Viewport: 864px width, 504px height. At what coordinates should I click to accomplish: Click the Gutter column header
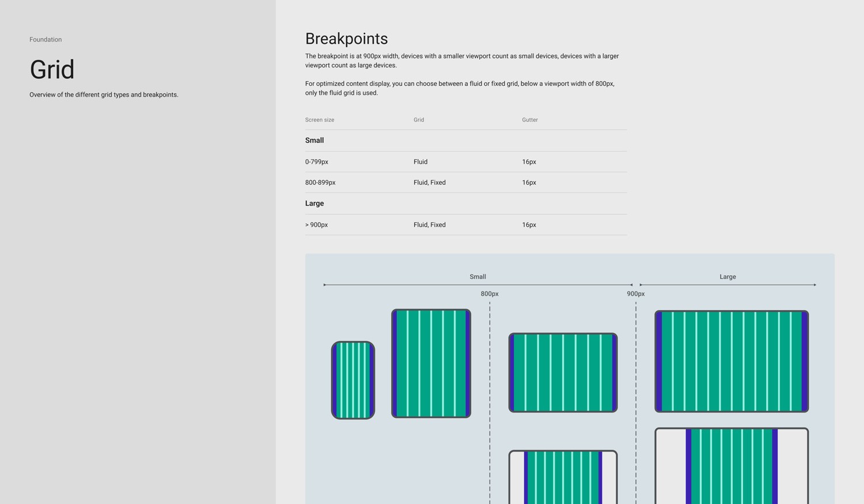(x=529, y=120)
